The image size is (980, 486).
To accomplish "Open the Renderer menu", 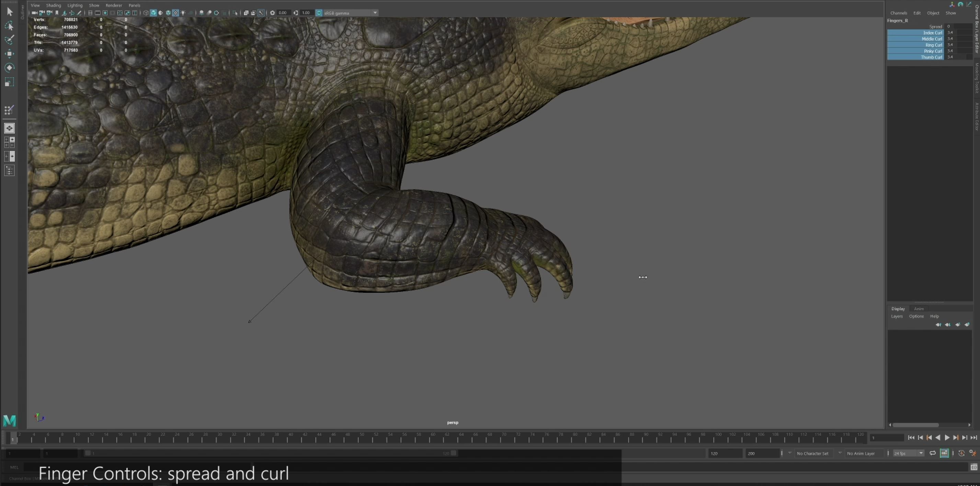I will pyautogui.click(x=114, y=5).
